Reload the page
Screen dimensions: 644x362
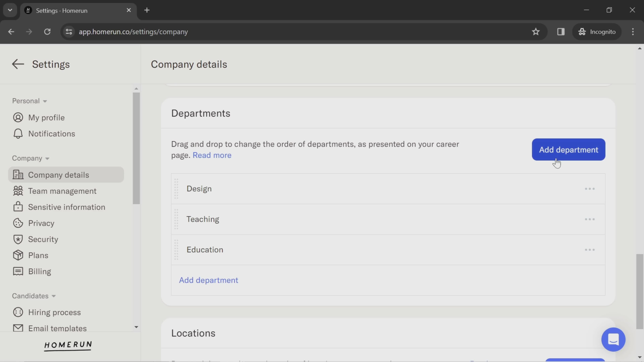click(47, 32)
